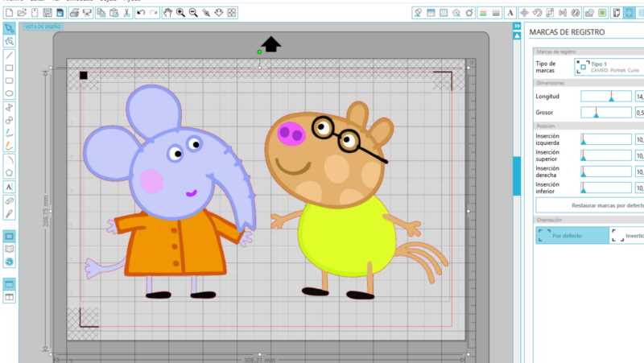Open the Silhouette Design Store globe icon
This screenshot has width=644, height=363.
tap(9, 262)
